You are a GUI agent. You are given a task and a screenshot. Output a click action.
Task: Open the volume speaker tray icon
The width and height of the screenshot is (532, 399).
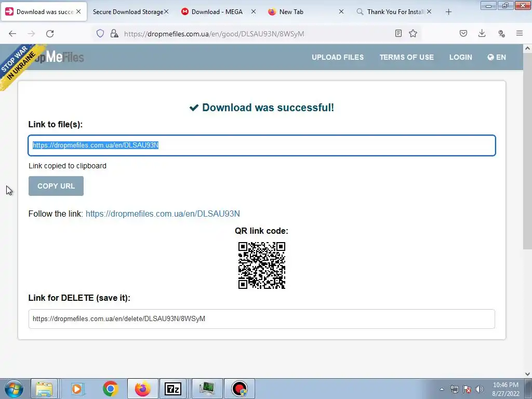pos(479,389)
